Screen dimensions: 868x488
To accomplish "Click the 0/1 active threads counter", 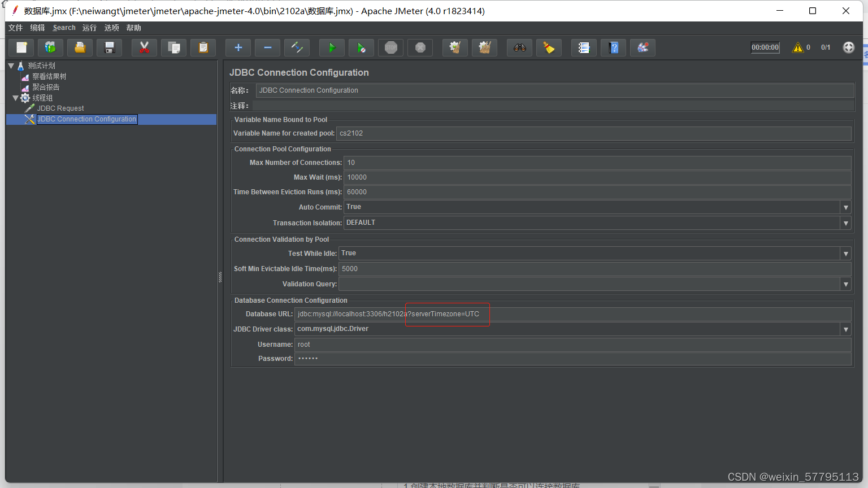I will point(826,47).
